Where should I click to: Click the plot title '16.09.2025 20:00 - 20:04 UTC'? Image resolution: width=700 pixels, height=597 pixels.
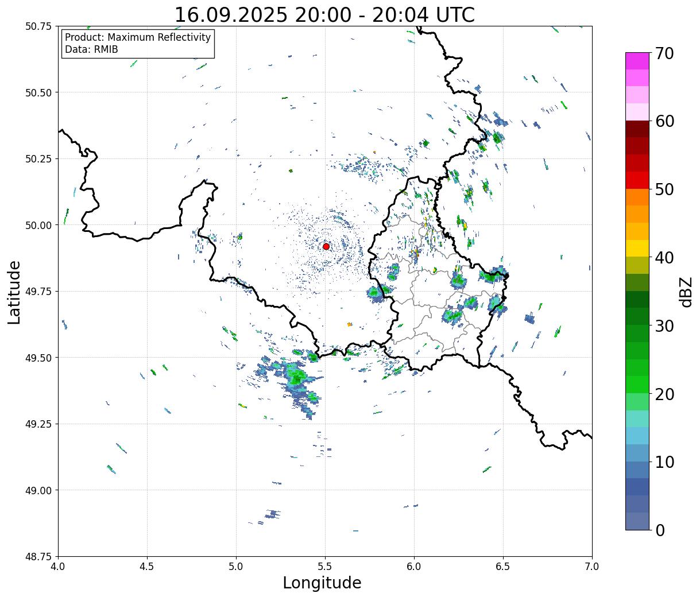pos(324,15)
